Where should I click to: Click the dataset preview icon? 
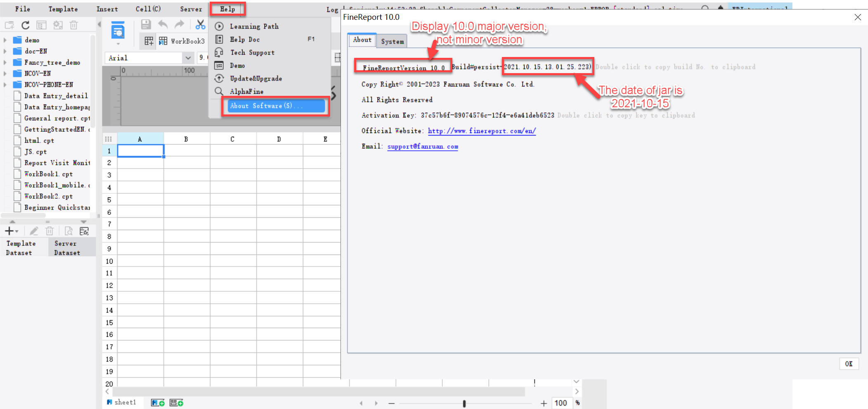tap(69, 231)
